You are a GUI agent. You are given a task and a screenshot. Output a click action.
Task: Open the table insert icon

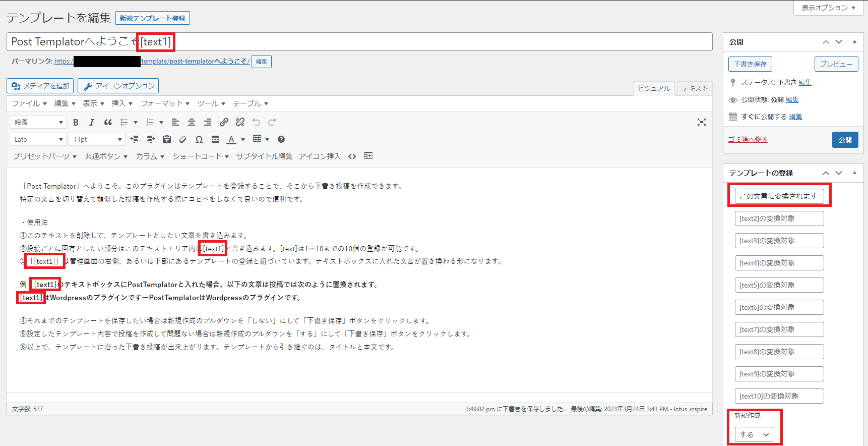(x=257, y=139)
